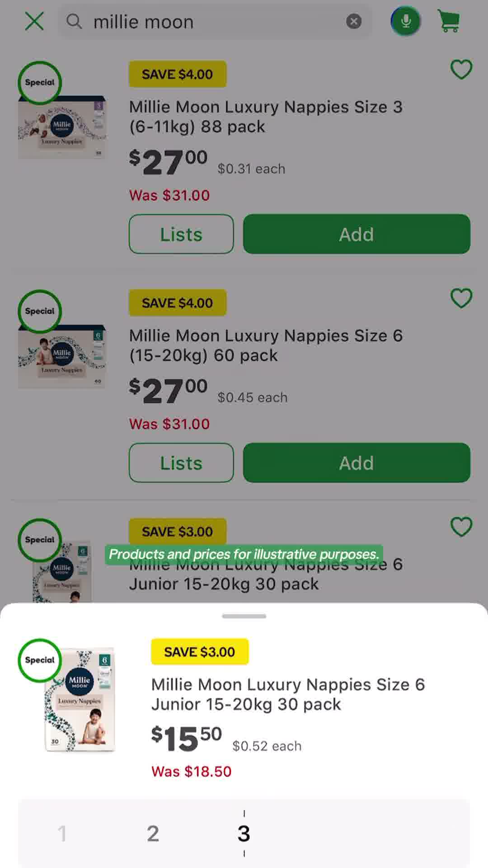This screenshot has height=868, width=488.
Task: Tap the magnifying glass search icon
Action: (x=74, y=21)
